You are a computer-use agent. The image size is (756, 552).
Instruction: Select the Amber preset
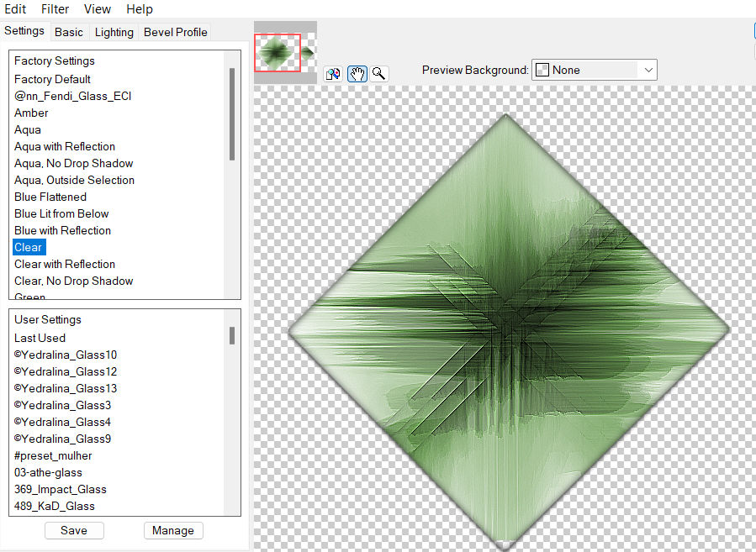click(x=31, y=113)
